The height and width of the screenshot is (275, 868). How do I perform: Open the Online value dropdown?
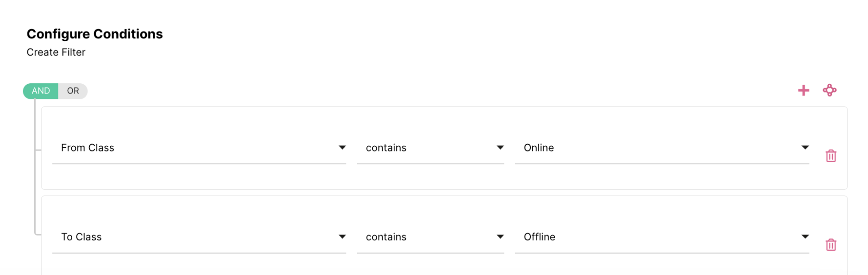coord(658,148)
